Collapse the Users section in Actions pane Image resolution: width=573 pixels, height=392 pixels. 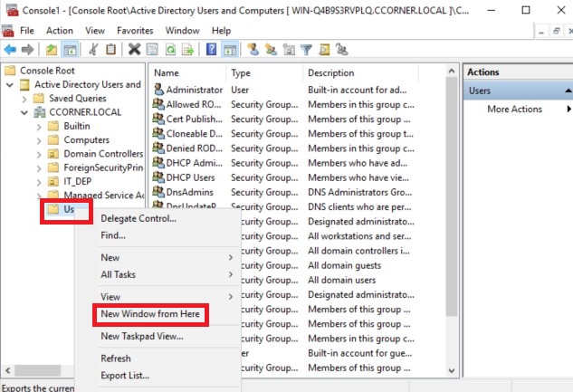tap(568, 91)
